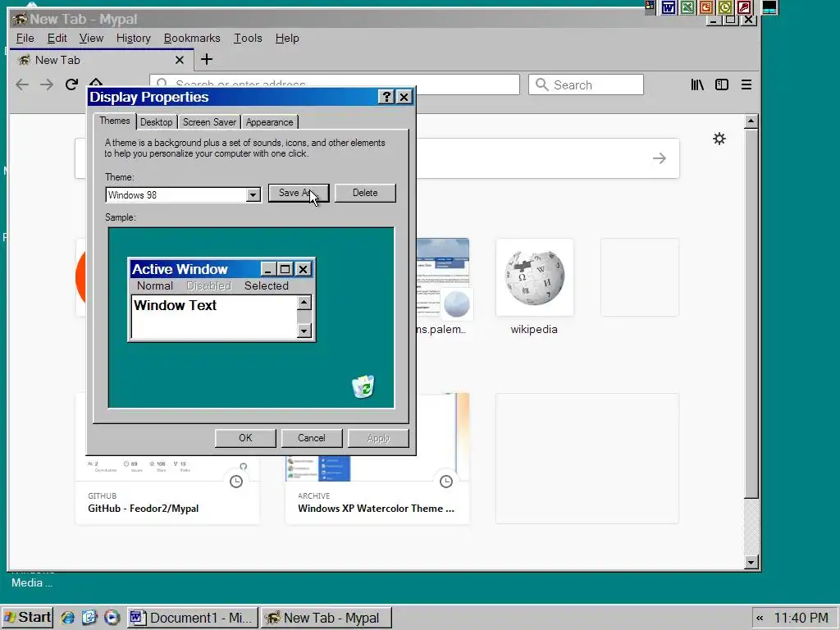Cancel the Display Properties dialog

click(311, 438)
